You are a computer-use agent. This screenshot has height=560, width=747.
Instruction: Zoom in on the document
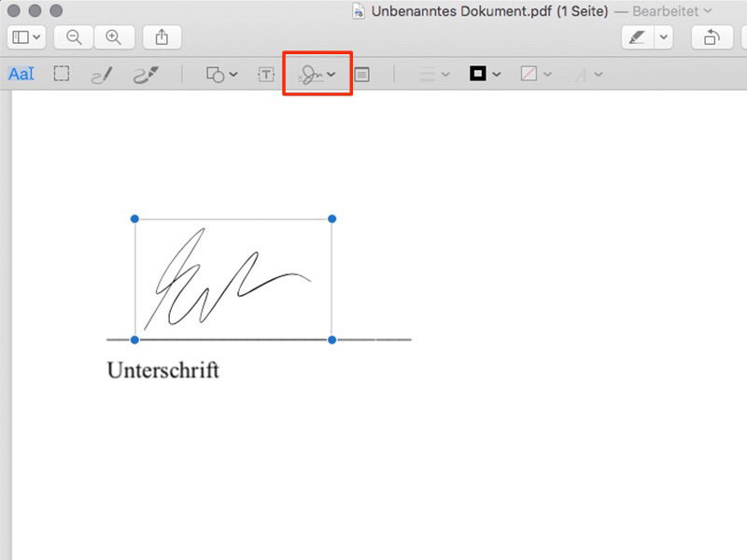(x=114, y=37)
